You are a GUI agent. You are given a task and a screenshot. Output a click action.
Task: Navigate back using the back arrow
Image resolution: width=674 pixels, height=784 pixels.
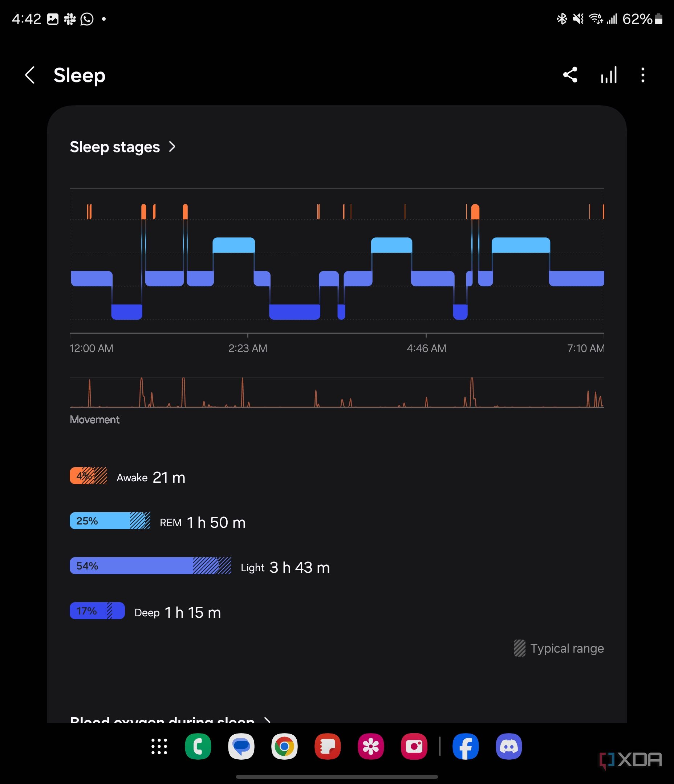pos(30,75)
